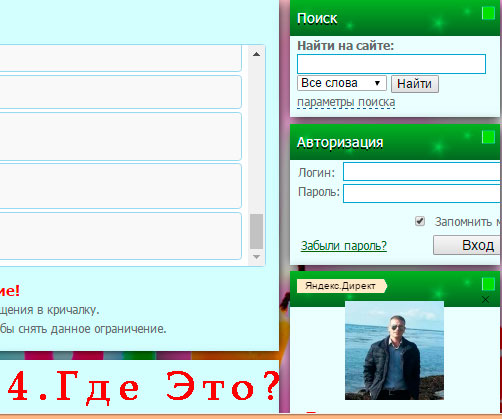
Task: Collapse the Авторизация block using its green square
Action: 488,137
